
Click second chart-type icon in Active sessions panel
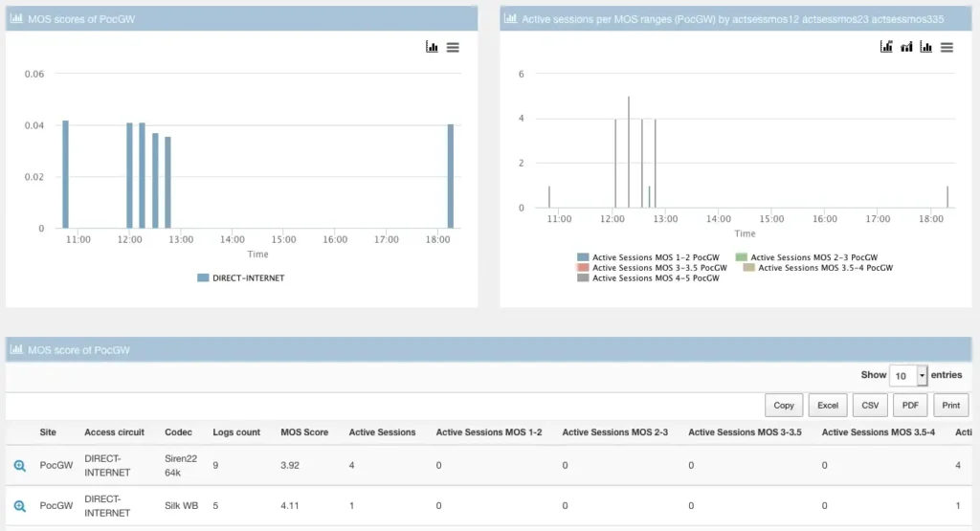pos(906,47)
